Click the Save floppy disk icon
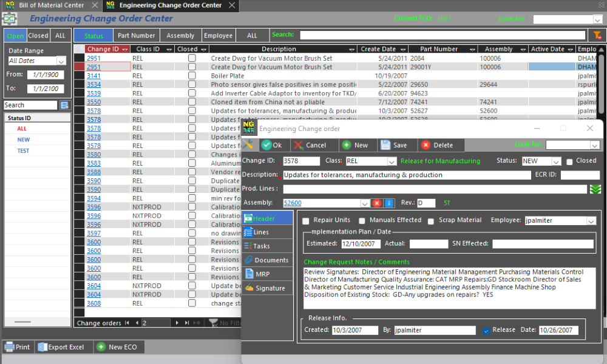 point(385,145)
